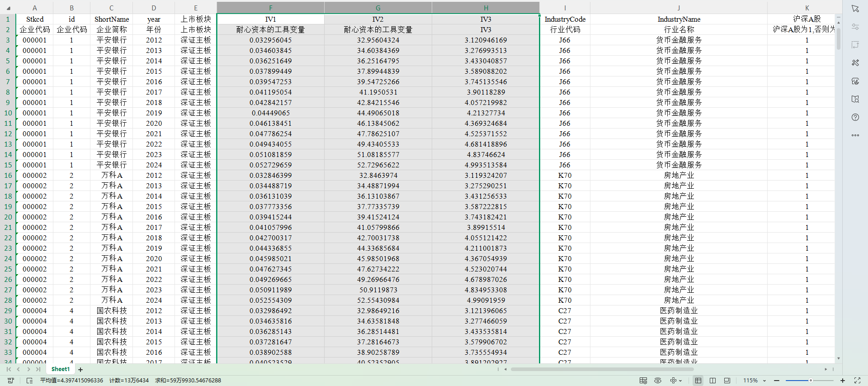Click the zoom slider handle

coord(811,381)
